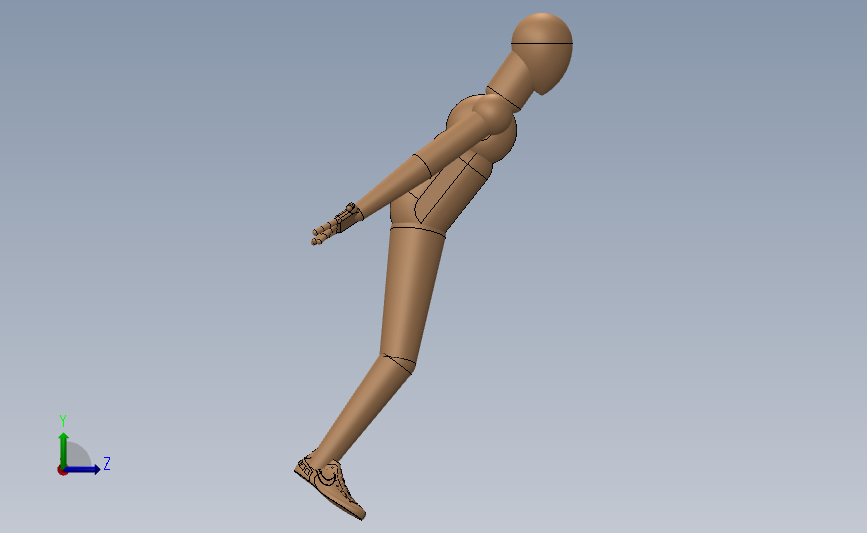Click the mannequin's hand with fingers

(x=337, y=226)
